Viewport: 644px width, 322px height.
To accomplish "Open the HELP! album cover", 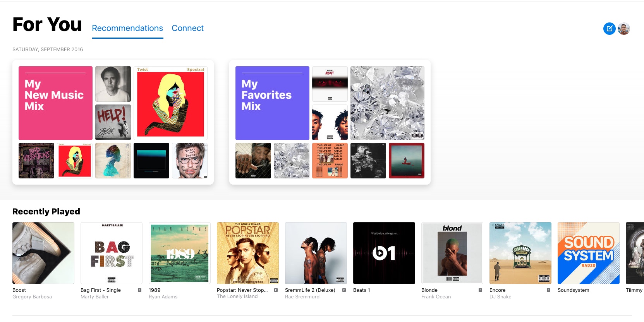I will (113, 122).
